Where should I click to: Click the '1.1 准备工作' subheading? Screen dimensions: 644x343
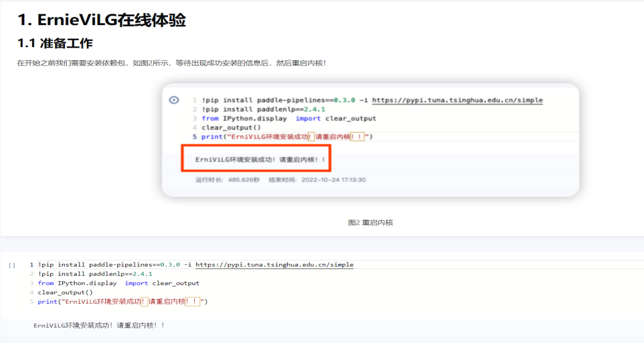click(x=55, y=43)
